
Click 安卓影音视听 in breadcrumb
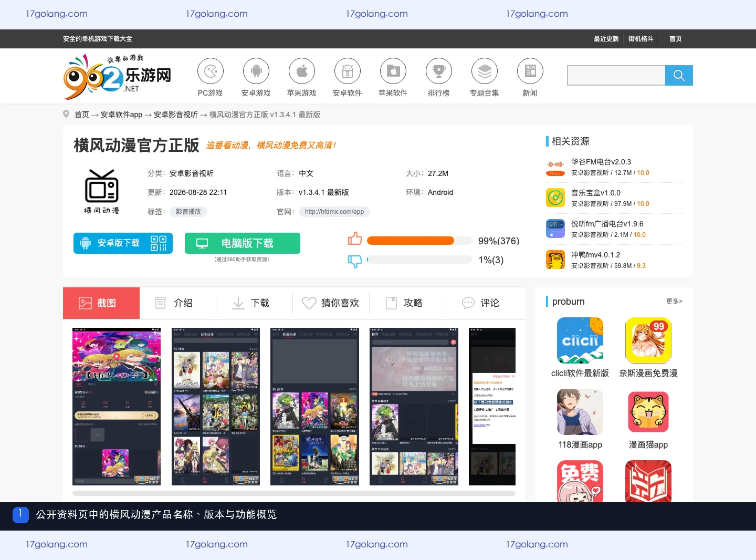(176, 115)
